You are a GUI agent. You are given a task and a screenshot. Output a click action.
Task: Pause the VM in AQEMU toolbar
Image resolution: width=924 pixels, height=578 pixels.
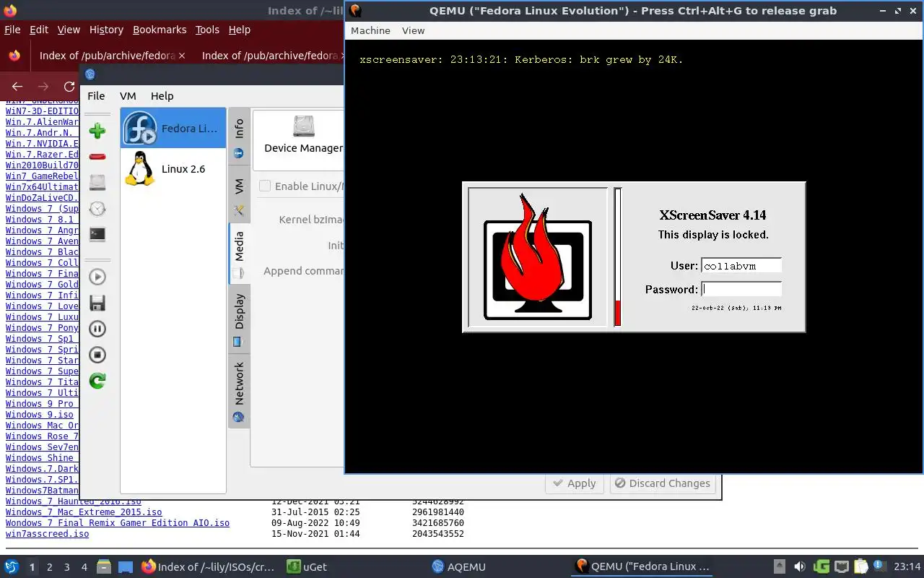[x=97, y=329]
